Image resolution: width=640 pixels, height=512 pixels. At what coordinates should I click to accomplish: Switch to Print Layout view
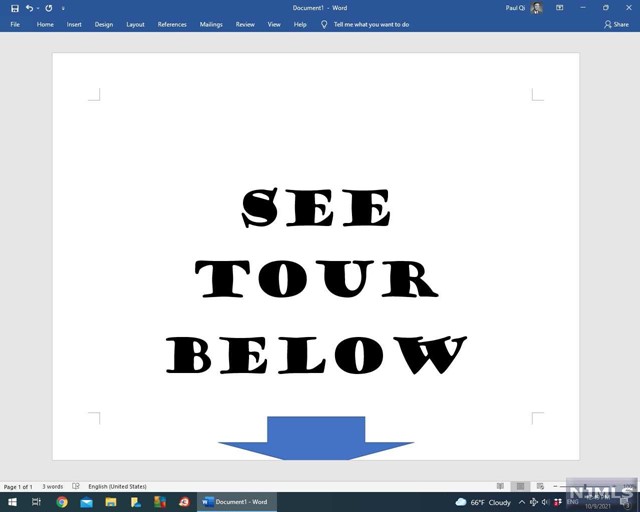[521, 487]
